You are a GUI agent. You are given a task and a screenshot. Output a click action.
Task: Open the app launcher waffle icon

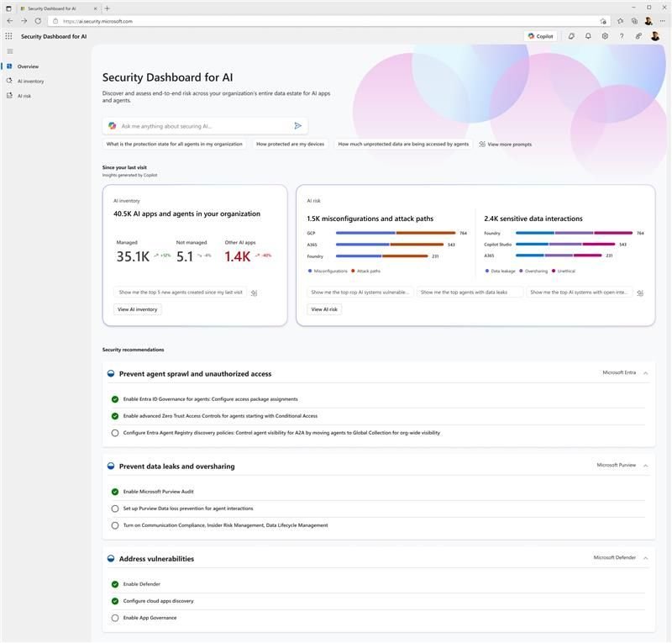coord(8,36)
